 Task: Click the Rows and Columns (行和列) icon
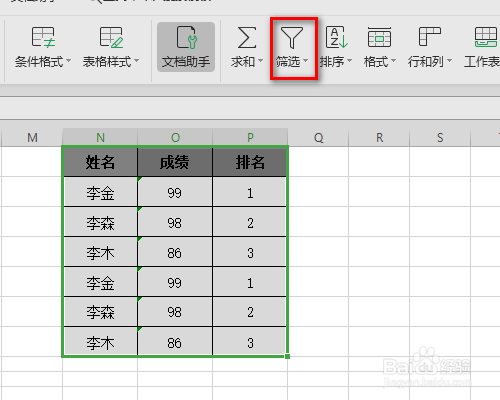tap(430, 37)
